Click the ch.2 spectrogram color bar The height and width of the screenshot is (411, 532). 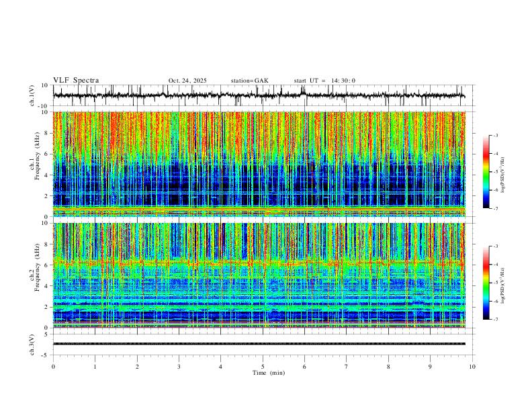coord(486,283)
